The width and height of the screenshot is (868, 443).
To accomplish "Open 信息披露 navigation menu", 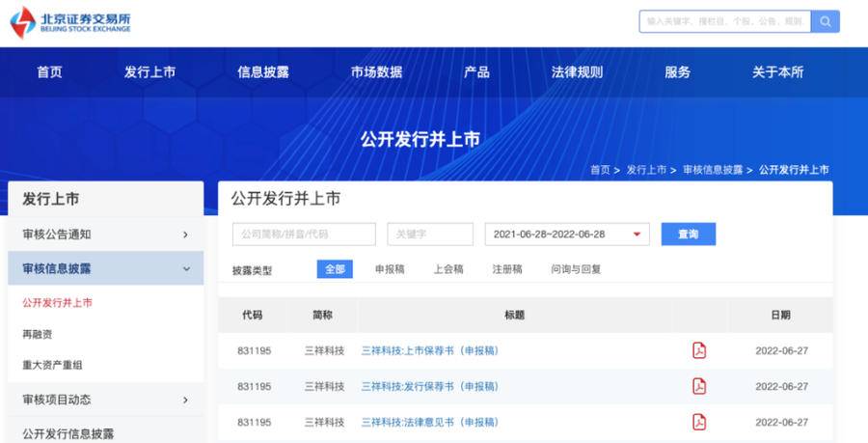I will coord(263,72).
